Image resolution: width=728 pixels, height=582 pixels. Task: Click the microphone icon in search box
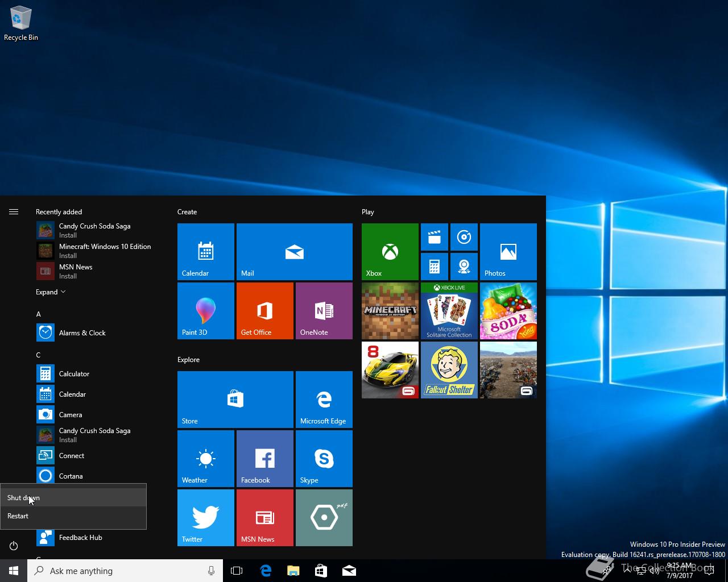click(212, 571)
